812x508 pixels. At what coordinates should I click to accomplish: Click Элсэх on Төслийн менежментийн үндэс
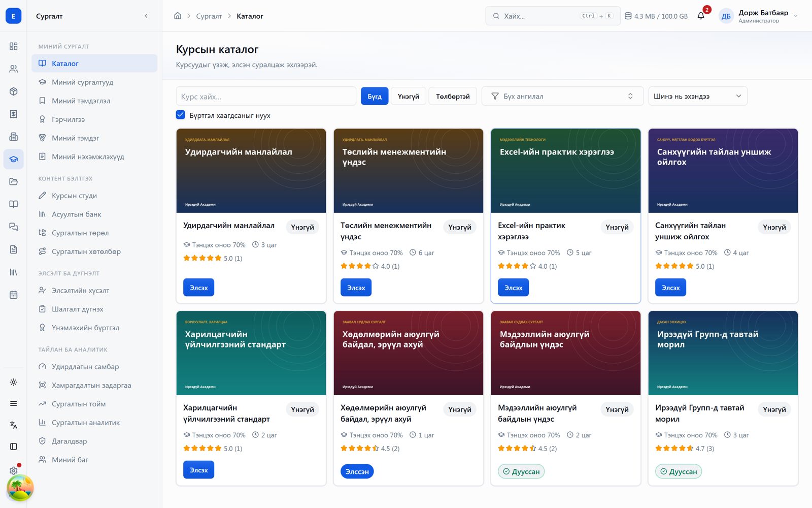coord(356,288)
